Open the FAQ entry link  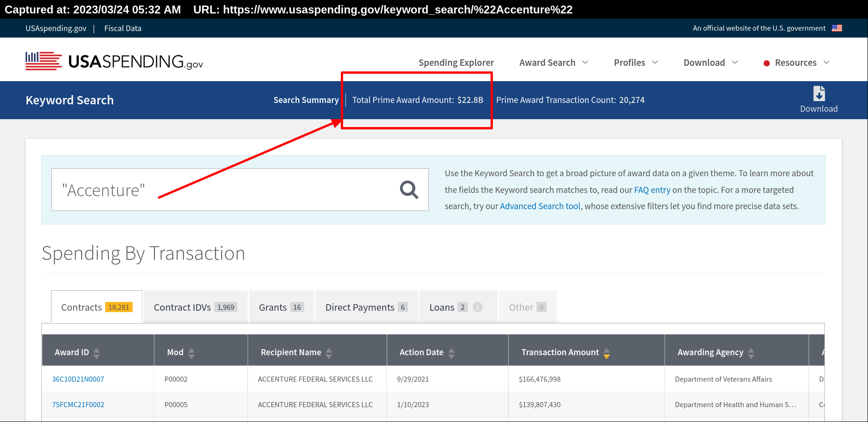652,190
